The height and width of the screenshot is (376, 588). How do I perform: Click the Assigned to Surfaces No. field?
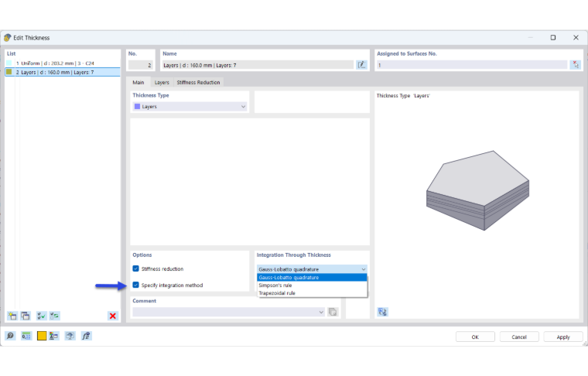tap(472, 65)
